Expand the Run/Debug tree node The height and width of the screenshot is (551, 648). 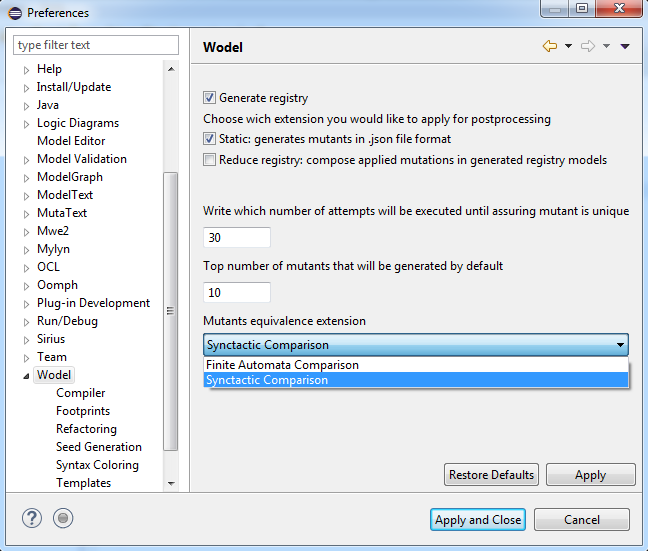(x=26, y=322)
